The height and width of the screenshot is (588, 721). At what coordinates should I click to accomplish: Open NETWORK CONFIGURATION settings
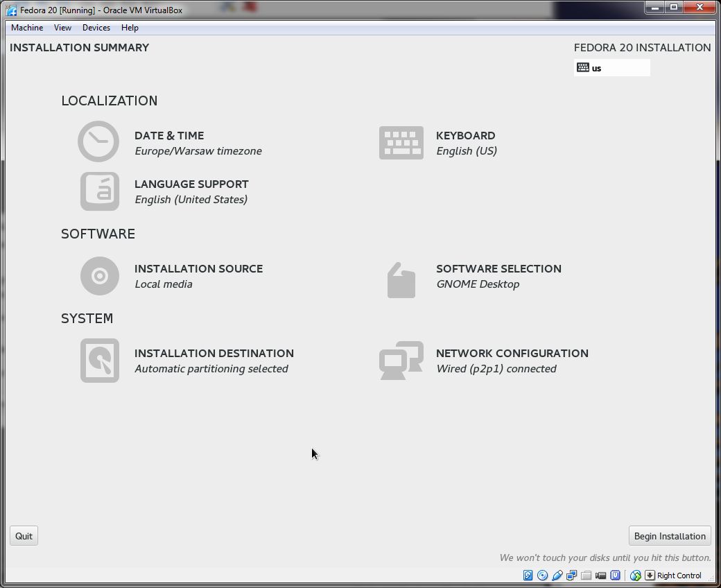click(x=512, y=353)
